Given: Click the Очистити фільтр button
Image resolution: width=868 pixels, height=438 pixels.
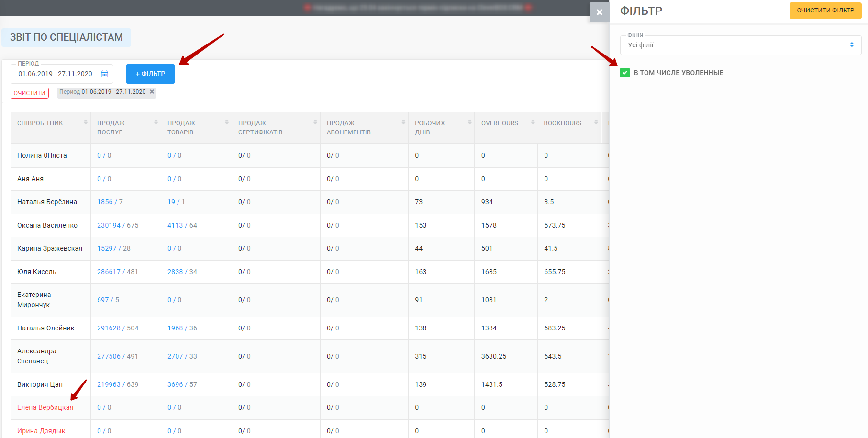Looking at the screenshot, I should [x=825, y=11].
